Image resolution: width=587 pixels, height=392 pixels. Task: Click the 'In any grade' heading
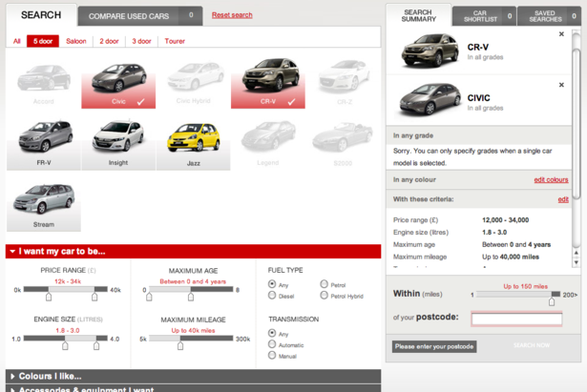(x=413, y=135)
